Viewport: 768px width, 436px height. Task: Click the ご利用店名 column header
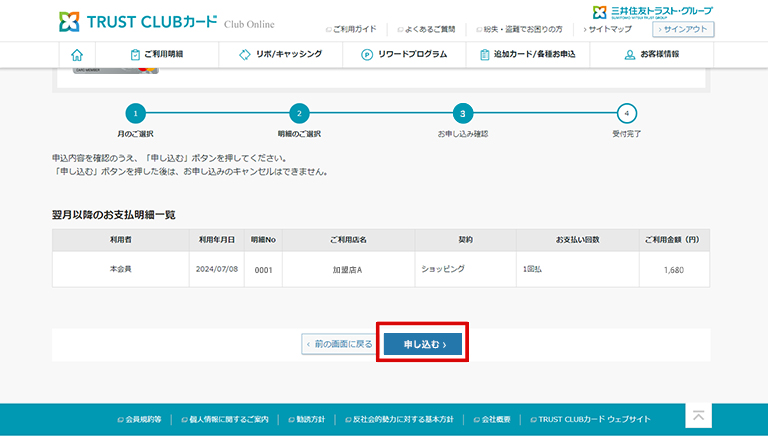(348, 240)
